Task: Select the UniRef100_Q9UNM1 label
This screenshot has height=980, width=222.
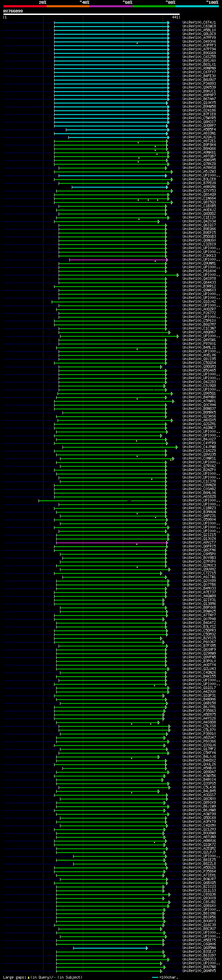Action: pyautogui.click(x=199, y=263)
